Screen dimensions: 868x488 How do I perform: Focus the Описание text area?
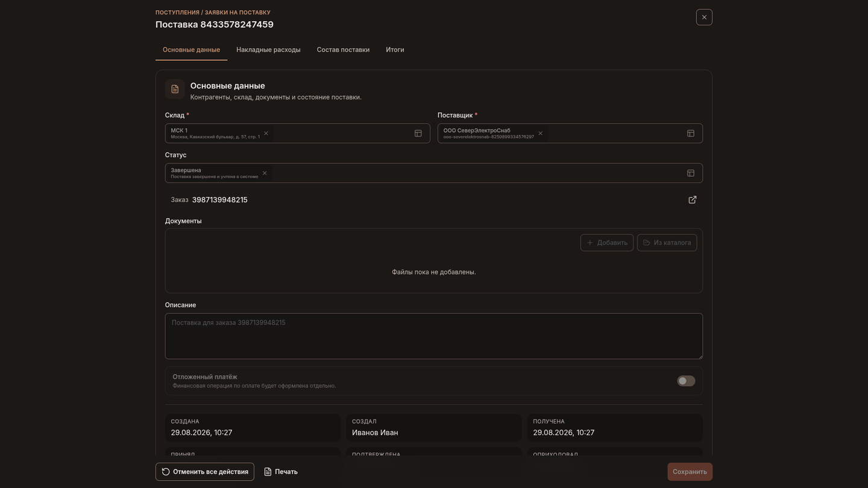coord(434,336)
